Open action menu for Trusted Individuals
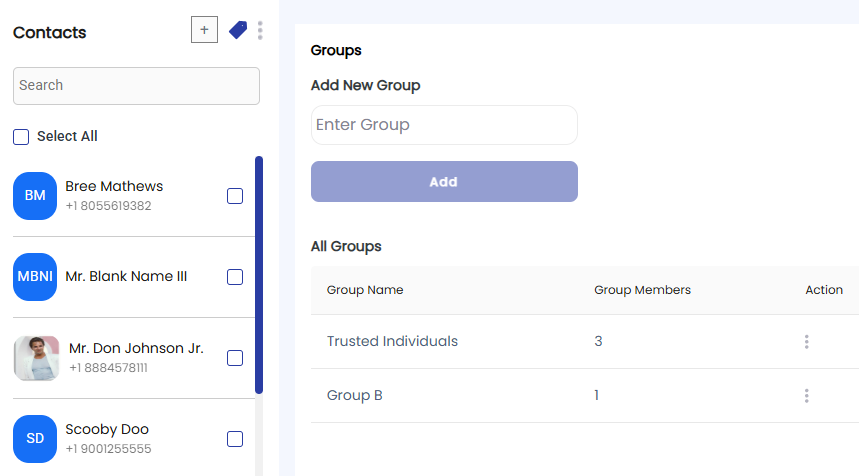The width and height of the screenshot is (859, 476). tap(806, 342)
